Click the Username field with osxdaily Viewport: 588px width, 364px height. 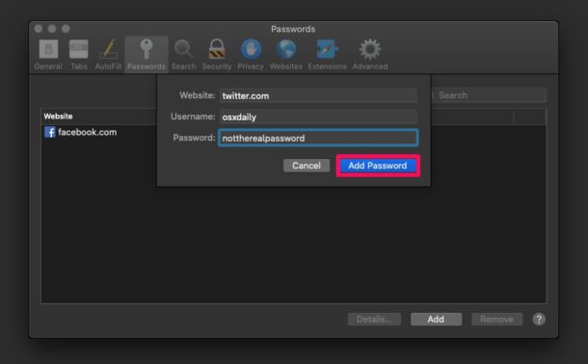[318, 117]
